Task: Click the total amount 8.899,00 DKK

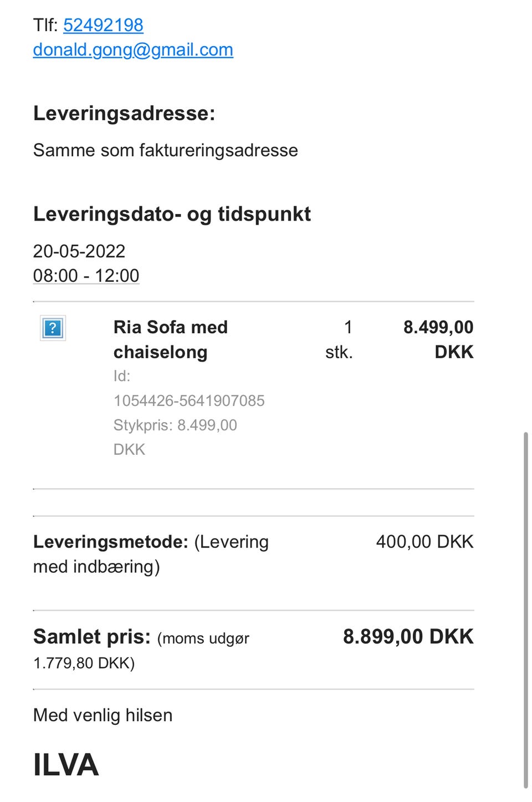Action: click(x=408, y=637)
